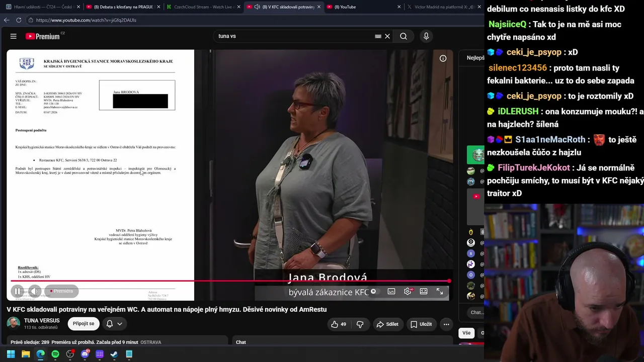Reload the page in the browser

tap(19, 20)
